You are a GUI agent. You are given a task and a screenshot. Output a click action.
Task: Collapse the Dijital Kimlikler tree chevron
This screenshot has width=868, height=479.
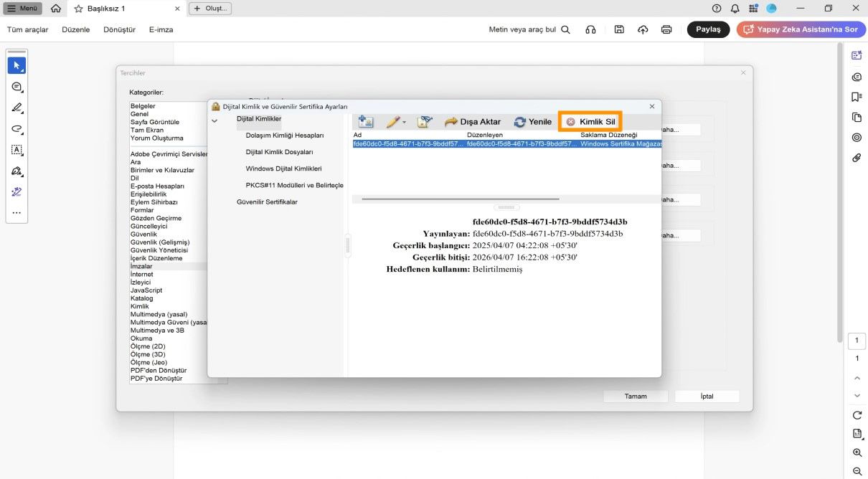214,121
